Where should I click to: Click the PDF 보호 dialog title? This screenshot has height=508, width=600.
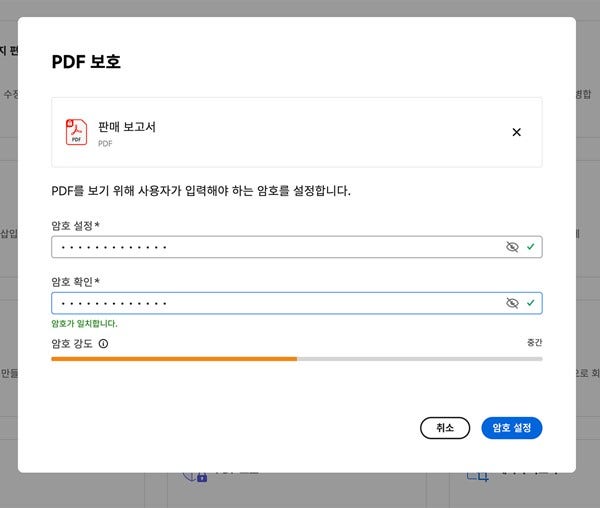86,62
